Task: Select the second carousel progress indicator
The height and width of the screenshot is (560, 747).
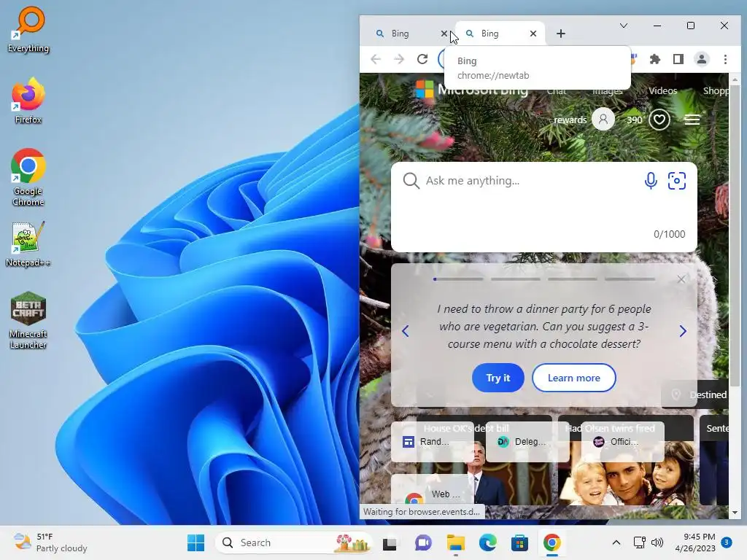Action: pyautogui.click(x=516, y=279)
